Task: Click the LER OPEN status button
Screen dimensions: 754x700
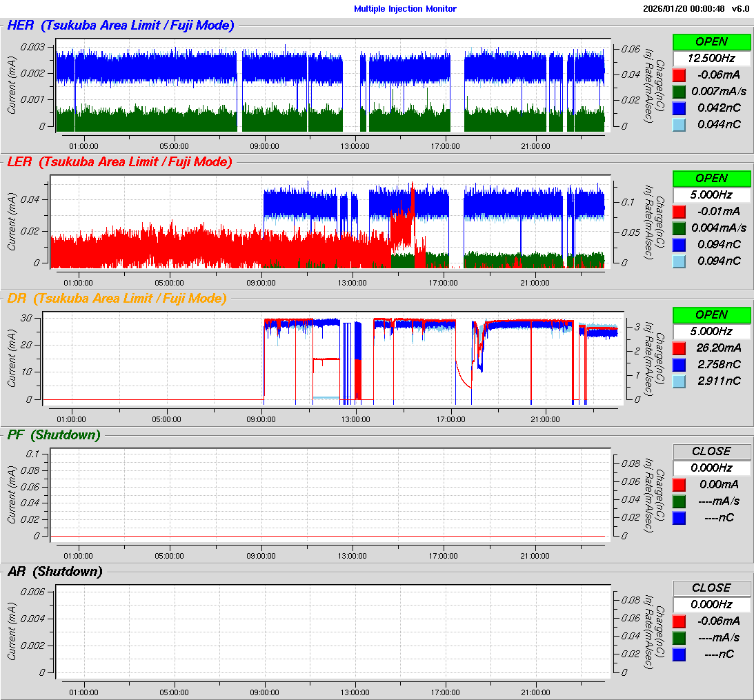Action: [x=711, y=178]
